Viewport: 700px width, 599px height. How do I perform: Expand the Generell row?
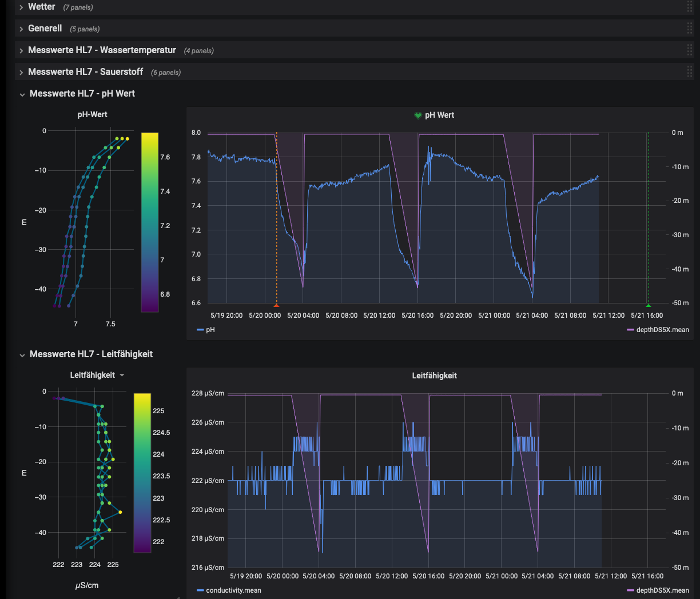(x=45, y=29)
